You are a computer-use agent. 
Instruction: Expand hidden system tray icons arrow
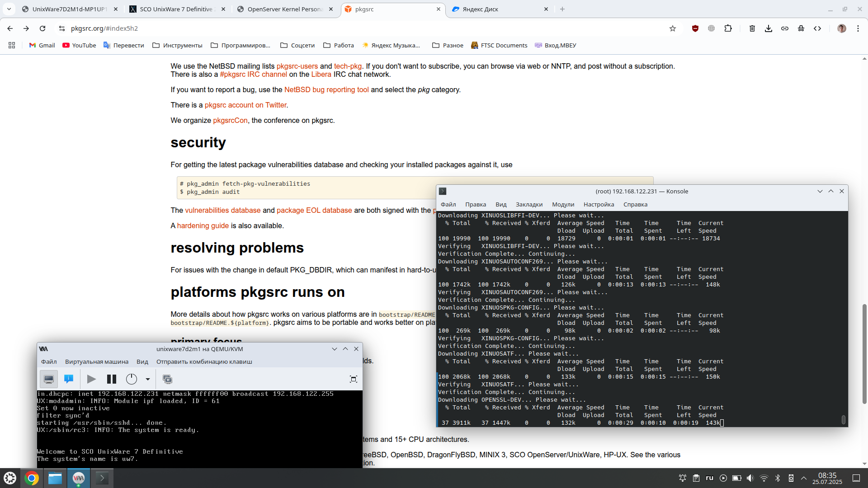point(804,478)
